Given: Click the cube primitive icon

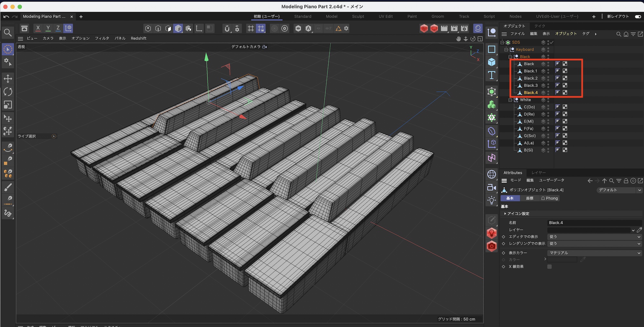Looking at the screenshot, I should pyautogui.click(x=491, y=62).
